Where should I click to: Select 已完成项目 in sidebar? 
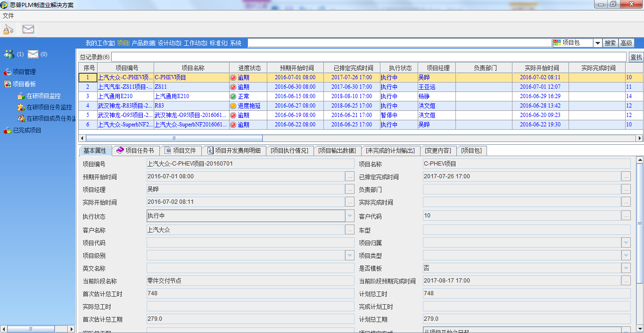[x=27, y=130]
